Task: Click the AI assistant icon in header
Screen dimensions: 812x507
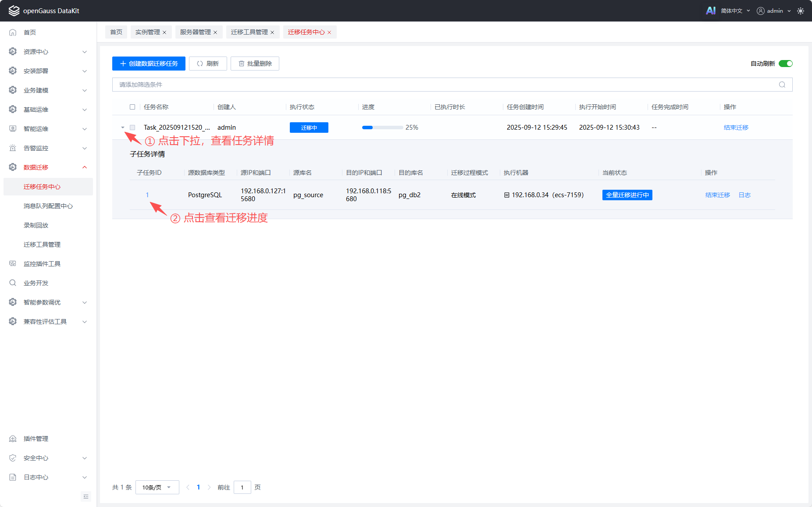Action: point(710,11)
